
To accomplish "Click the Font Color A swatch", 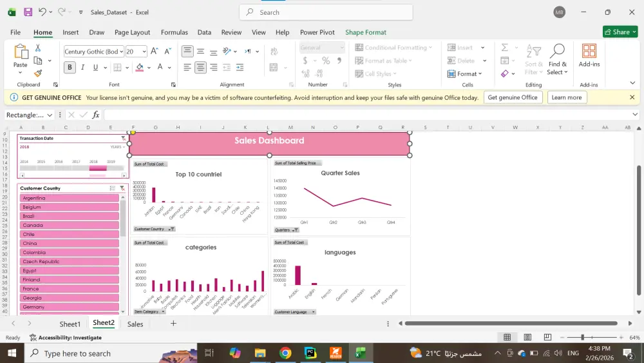I will click(160, 67).
